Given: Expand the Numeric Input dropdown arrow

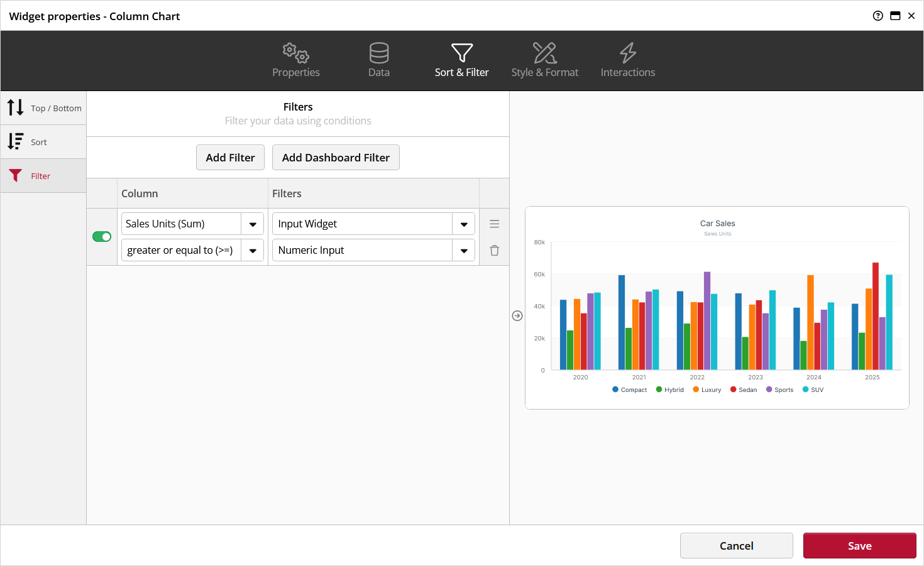Looking at the screenshot, I should pos(464,250).
